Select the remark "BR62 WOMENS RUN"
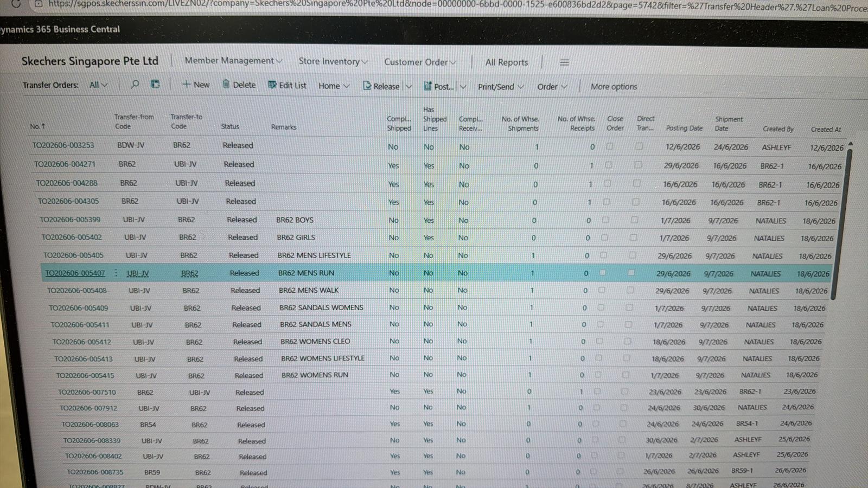Viewport: 868px width, 488px height. point(315,375)
